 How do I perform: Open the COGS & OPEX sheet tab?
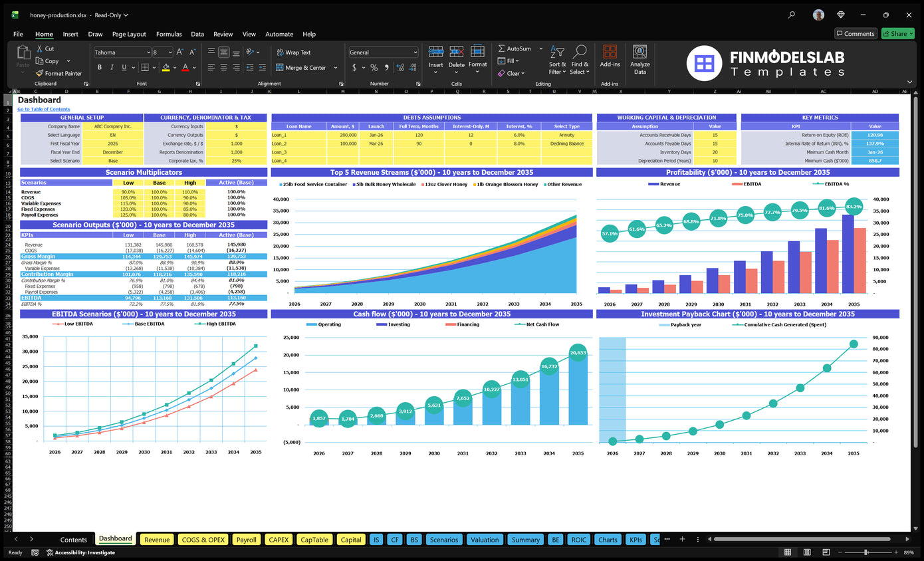(x=203, y=540)
